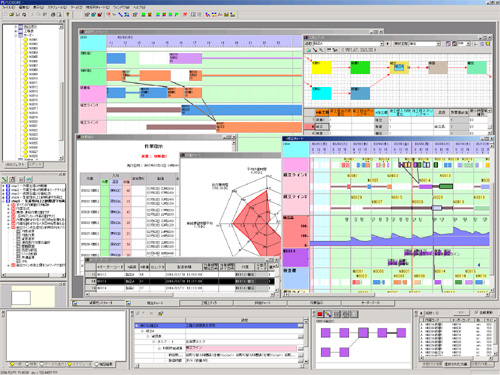
Task: Click the open folder toolbar icon
Action: coord(12,15)
